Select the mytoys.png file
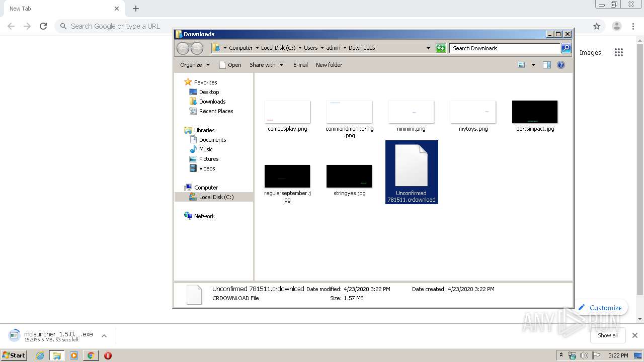The height and width of the screenshot is (362, 644). pyautogui.click(x=473, y=117)
